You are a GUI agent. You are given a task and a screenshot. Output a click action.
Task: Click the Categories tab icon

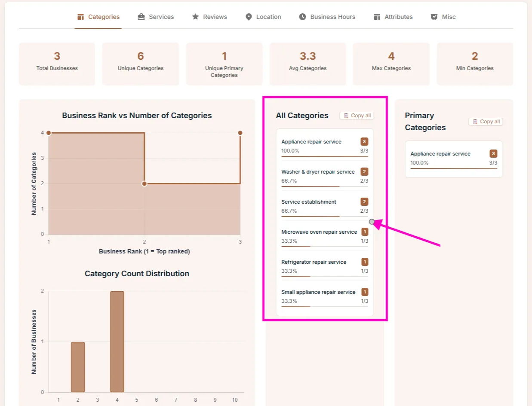[x=80, y=17]
